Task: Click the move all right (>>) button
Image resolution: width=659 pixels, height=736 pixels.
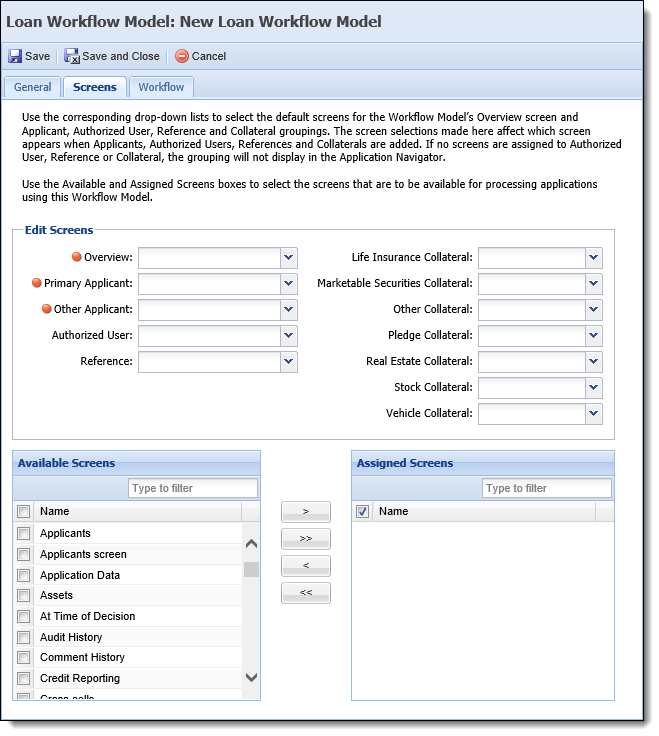Action: click(306, 539)
